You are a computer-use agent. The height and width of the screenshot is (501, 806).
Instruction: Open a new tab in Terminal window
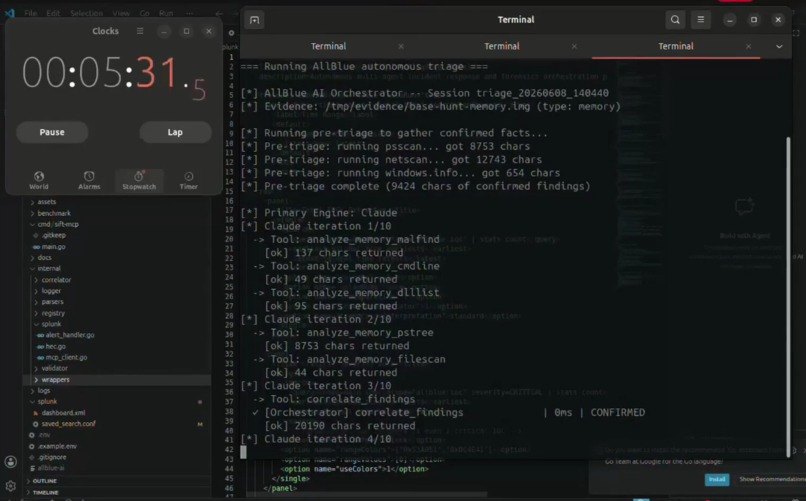[254, 20]
